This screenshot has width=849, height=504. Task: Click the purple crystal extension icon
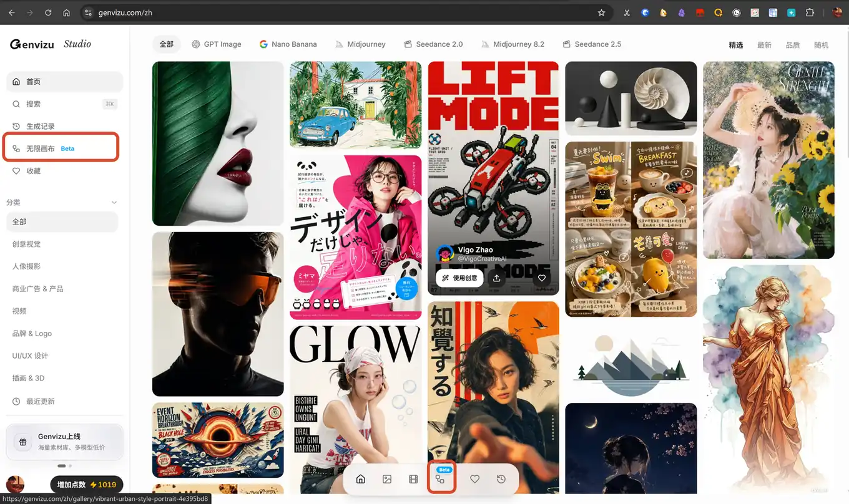pos(682,12)
